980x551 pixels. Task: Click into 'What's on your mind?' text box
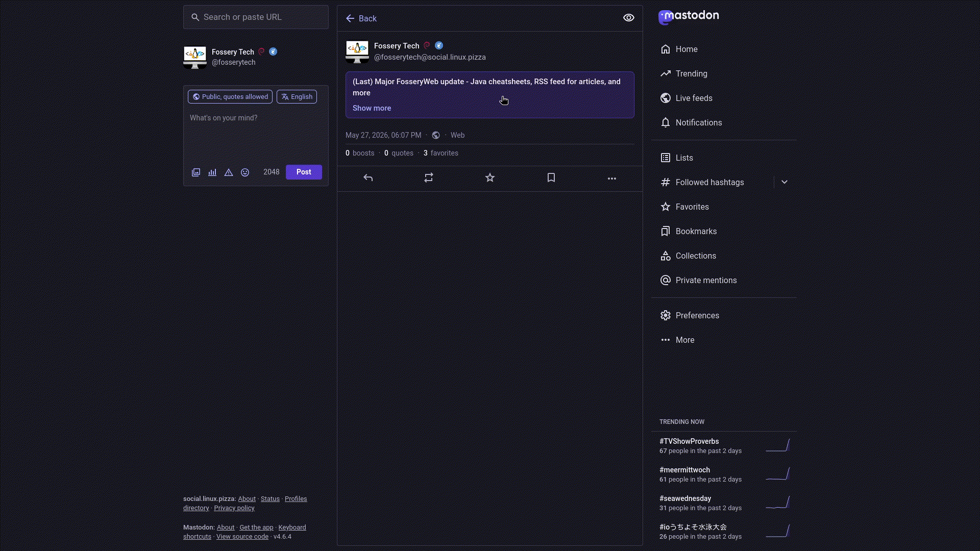click(256, 134)
